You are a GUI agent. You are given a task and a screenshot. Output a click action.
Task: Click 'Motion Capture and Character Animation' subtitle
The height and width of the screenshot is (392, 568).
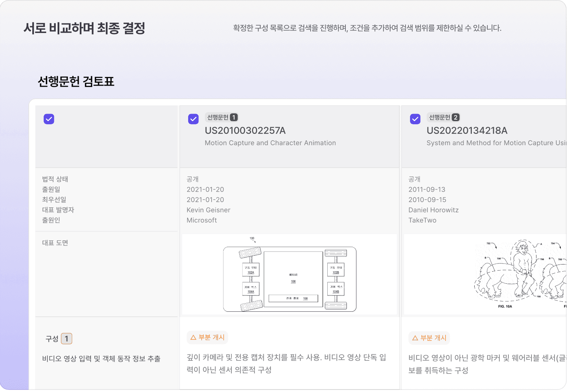270,143
